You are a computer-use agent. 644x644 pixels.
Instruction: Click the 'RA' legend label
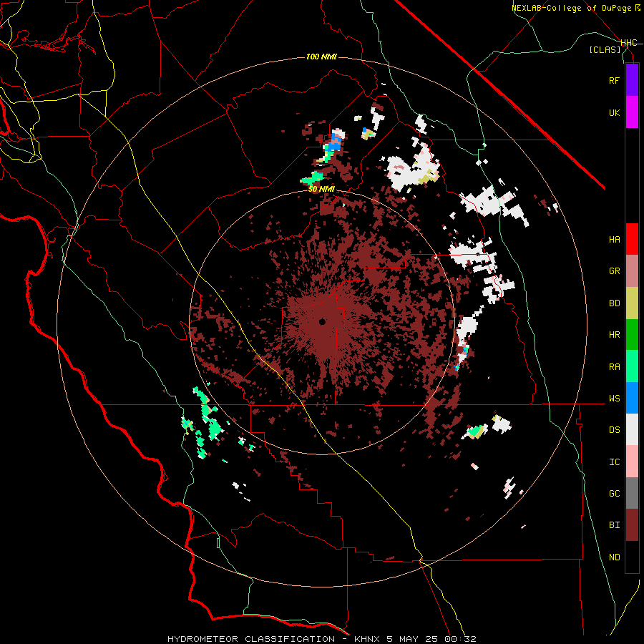[x=614, y=367]
